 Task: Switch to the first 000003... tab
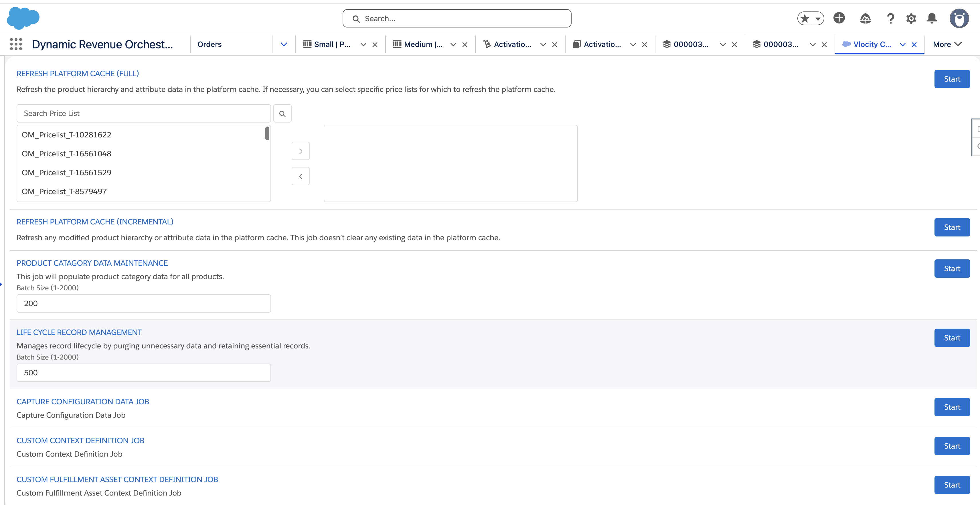[x=685, y=44]
